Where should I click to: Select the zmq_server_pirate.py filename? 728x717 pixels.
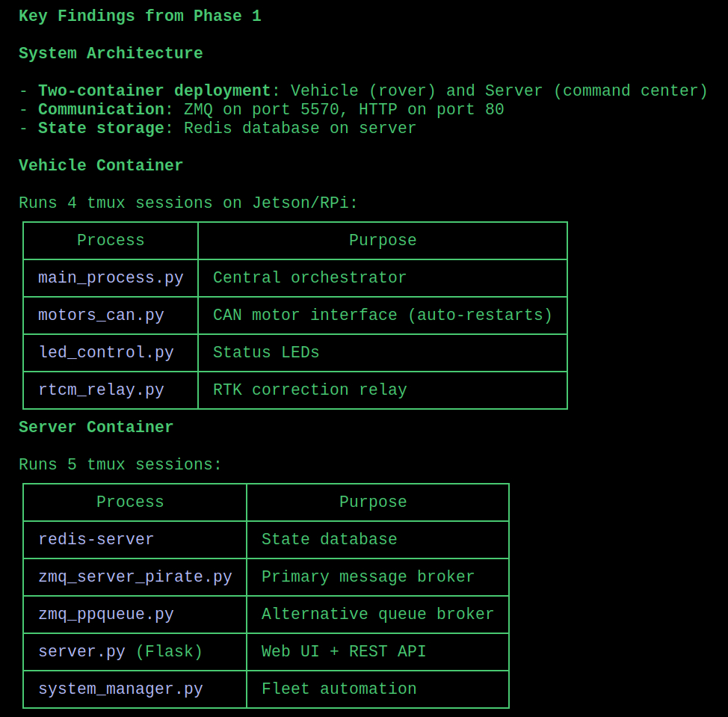(135, 577)
